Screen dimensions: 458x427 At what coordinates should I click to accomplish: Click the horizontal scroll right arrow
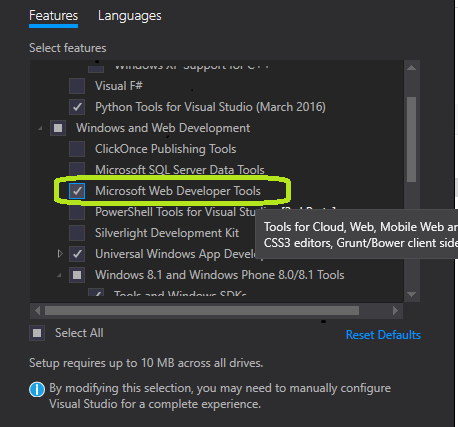pyautogui.click(x=395, y=311)
